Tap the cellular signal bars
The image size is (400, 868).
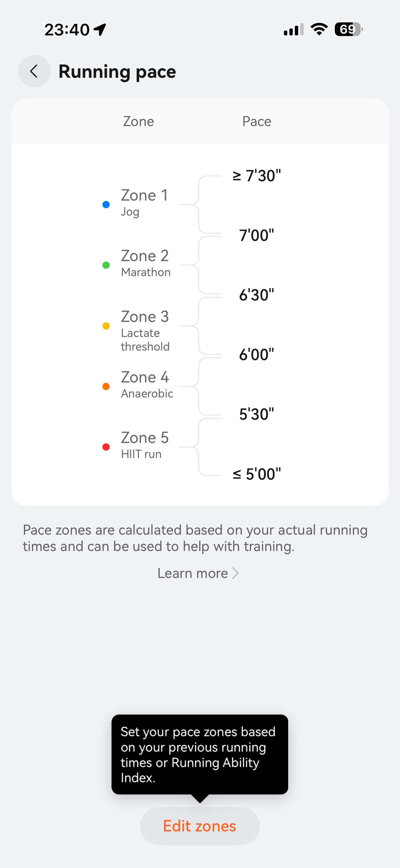[293, 30]
